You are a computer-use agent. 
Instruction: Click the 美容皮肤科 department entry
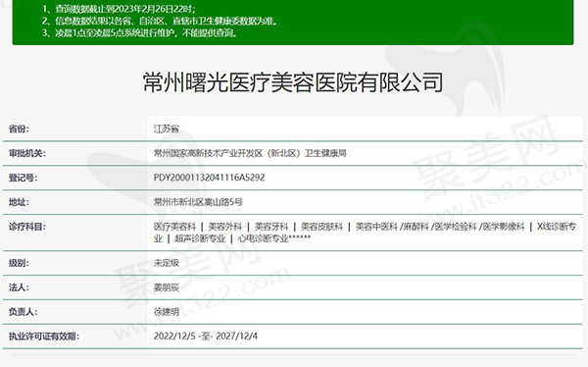(x=321, y=227)
